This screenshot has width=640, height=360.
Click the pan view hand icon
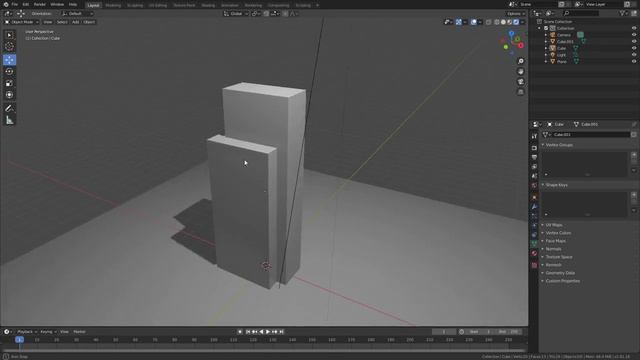(521, 71)
